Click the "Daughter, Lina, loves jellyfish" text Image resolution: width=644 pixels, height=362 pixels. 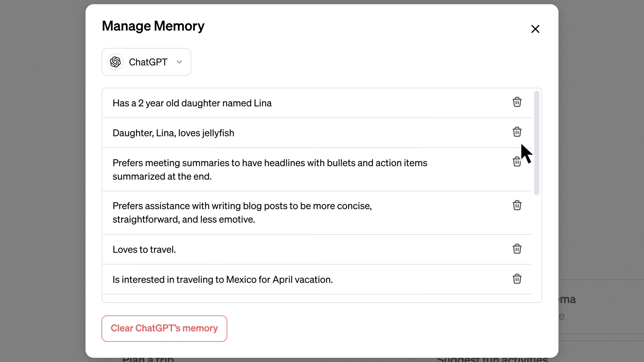[x=173, y=133]
